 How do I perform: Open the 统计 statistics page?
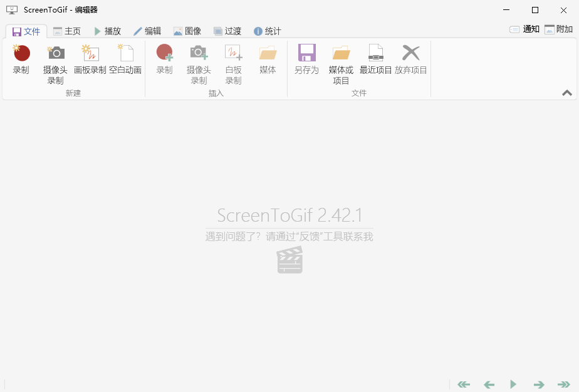[x=268, y=30]
